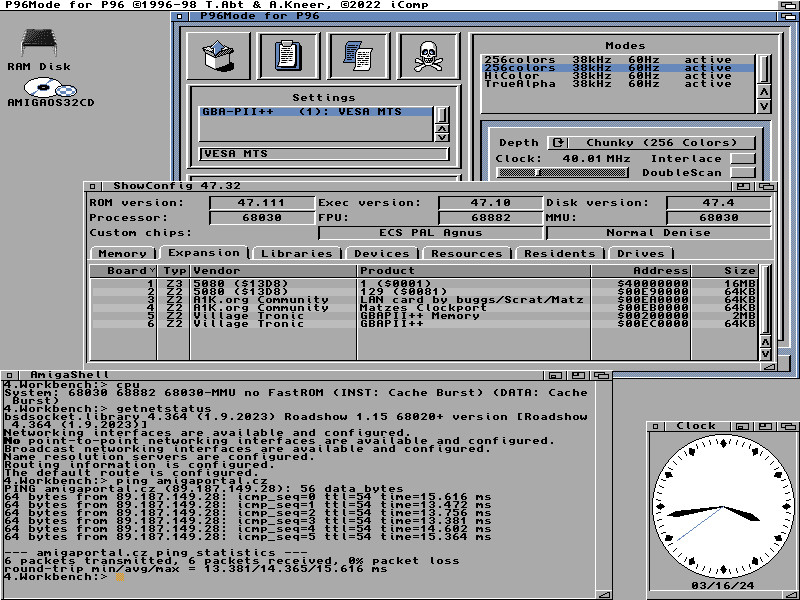This screenshot has height=600, width=800.
Task: Adjust the Clock frequency slider
Action: coord(562,173)
